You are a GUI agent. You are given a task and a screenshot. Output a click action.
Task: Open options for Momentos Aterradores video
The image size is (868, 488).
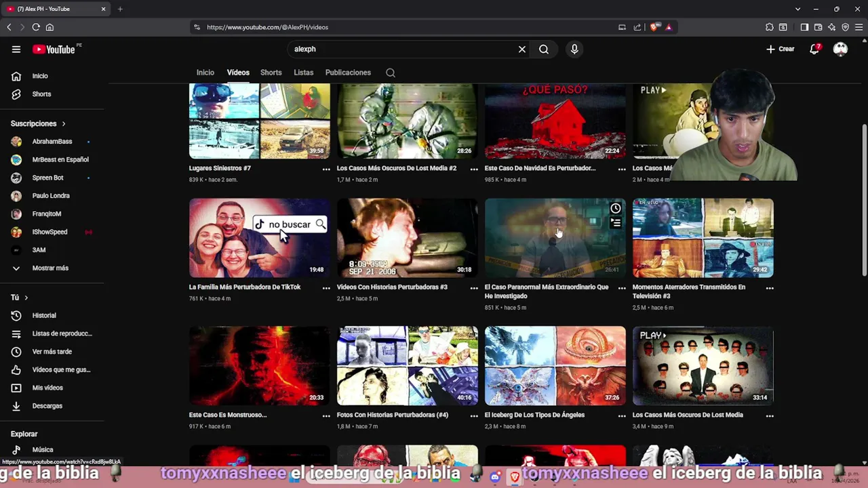pyautogui.click(x=770, y=288)
